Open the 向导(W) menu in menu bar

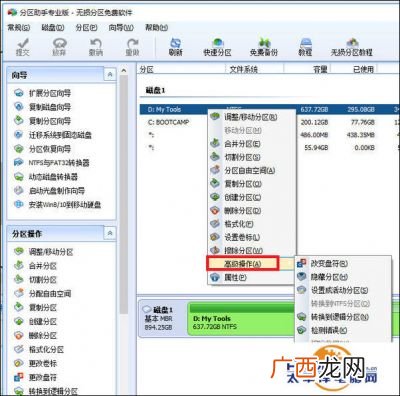click(x=121, y=28)
